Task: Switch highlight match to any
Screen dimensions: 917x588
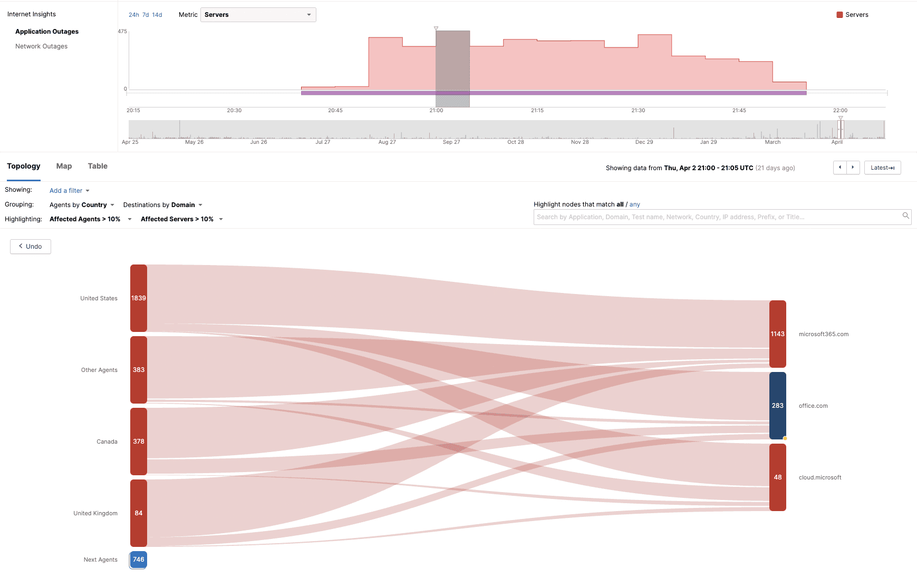Action: tap(634, 204)
